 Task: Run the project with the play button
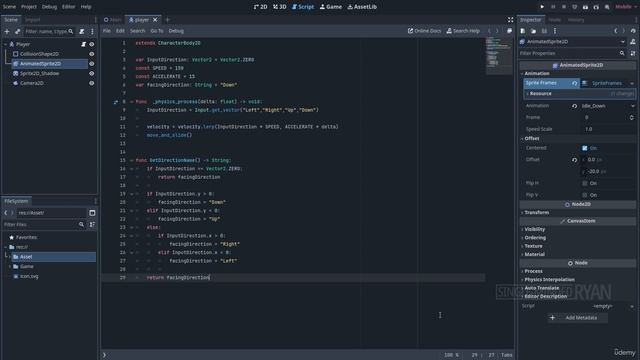coord(542,7)
